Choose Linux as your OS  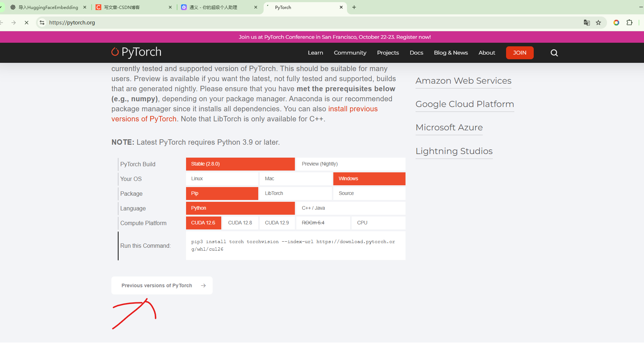tap(222, 179)
